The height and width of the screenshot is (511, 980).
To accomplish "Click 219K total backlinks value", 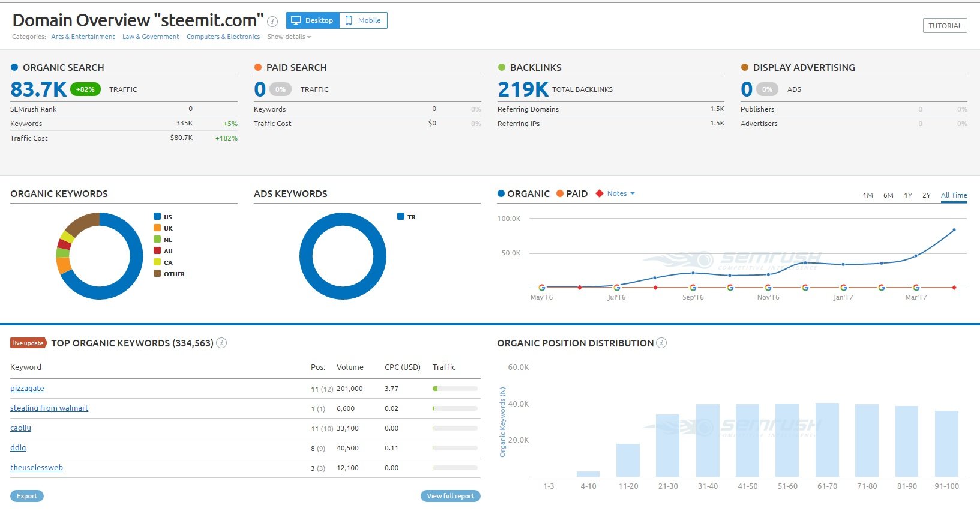I will pos(523,89).
